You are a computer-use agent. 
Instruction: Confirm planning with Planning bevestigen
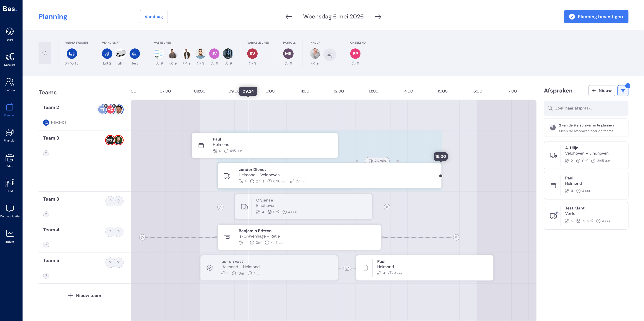pyautogui.click(x=596, y=17)
